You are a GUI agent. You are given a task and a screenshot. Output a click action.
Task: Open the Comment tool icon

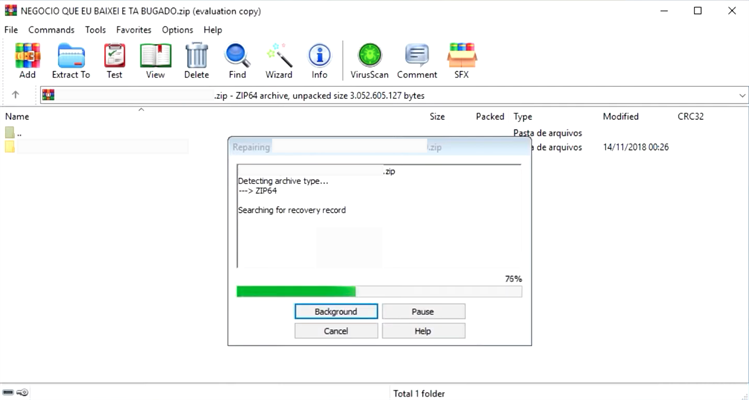click(x=417, y=60)
